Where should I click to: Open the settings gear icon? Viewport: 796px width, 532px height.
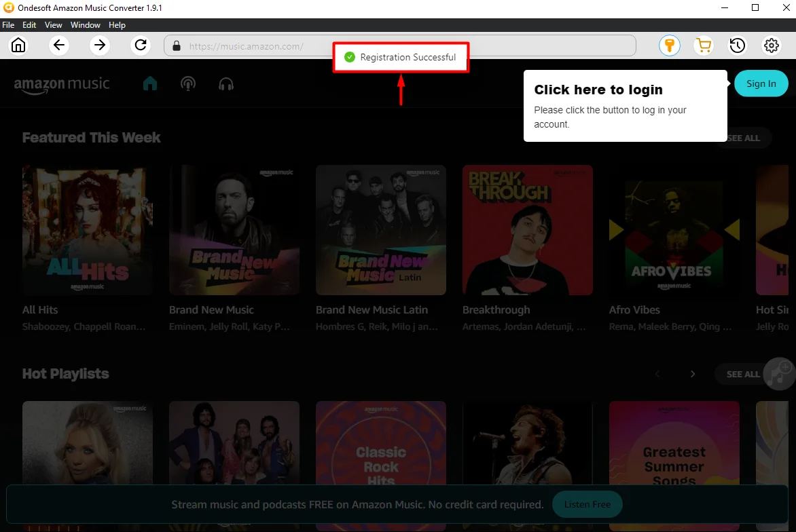click(x=771, y=45)
